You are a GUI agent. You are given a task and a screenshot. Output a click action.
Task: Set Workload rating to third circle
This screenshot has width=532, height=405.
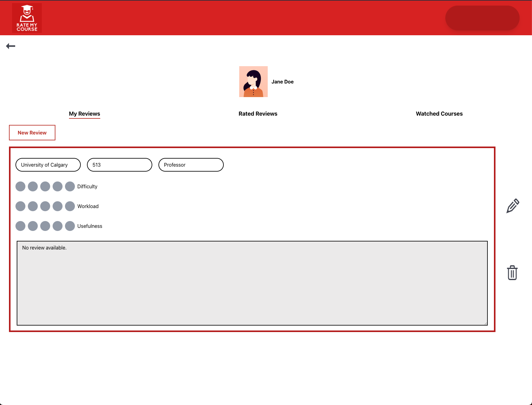45,206
